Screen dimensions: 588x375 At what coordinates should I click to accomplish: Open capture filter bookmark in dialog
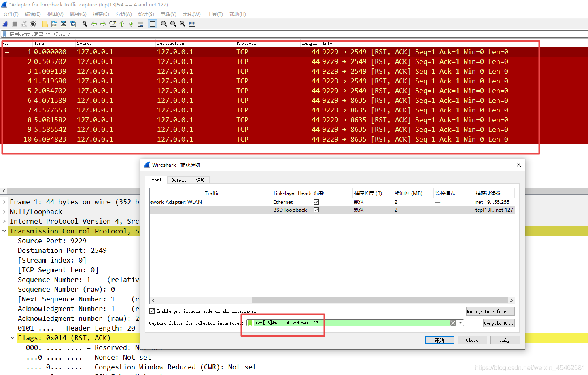(250, 323)
